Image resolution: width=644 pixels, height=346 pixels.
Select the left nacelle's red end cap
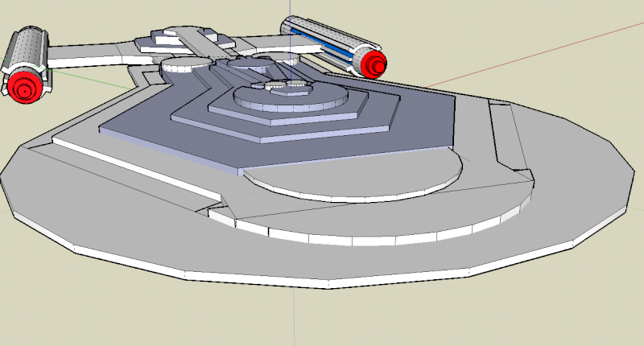click(24, 87)
